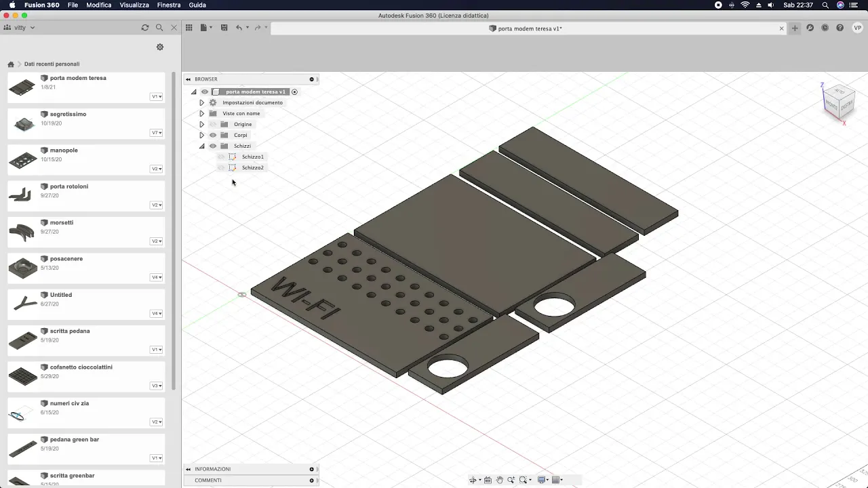Refresh the data panel

[x=144, y=28]
